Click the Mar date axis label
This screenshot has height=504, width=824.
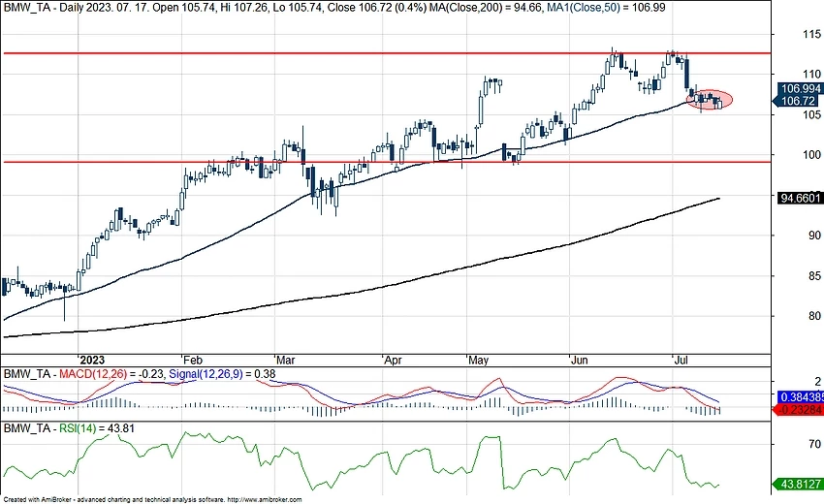tap(285, 360)
